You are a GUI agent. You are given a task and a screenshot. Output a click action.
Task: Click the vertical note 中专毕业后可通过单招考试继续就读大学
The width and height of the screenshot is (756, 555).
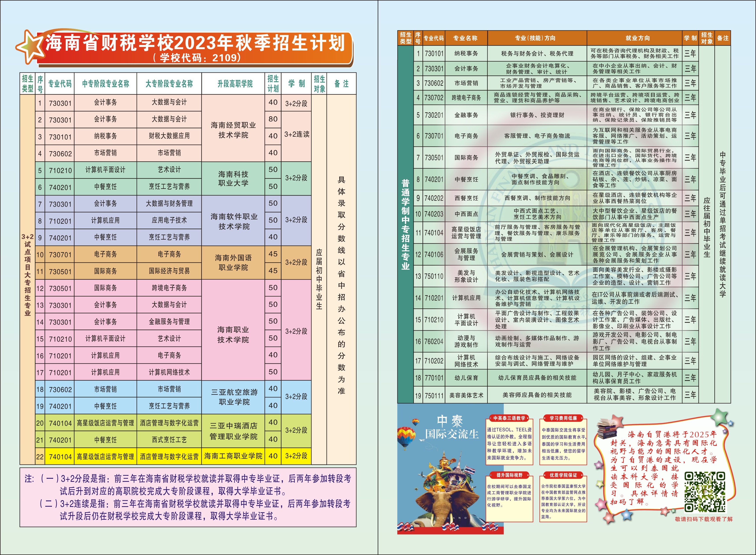[722, 224]
